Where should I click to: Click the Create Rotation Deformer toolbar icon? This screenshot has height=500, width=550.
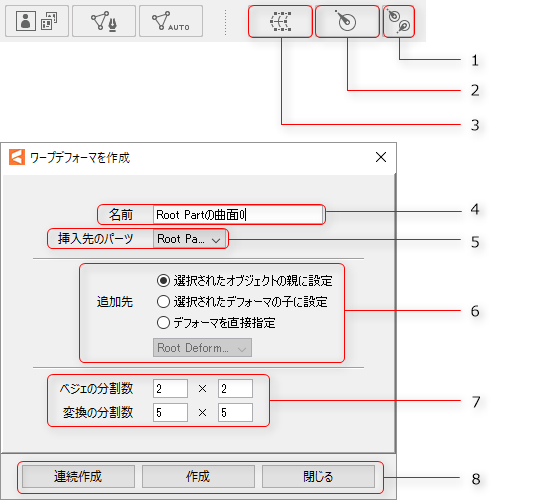[347, 21]
